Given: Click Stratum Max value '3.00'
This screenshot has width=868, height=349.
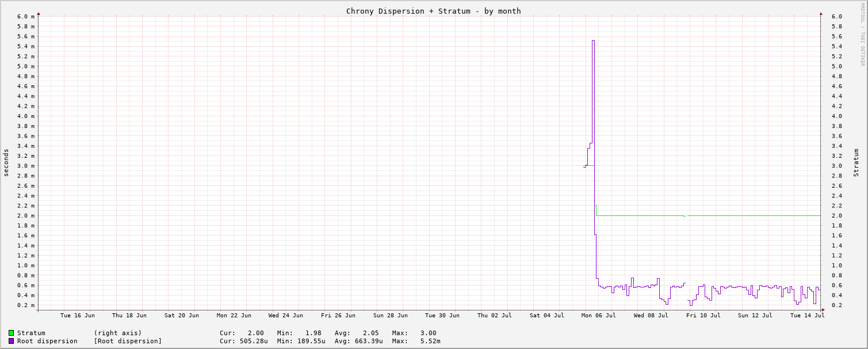Looking at the screenshot, I should pos(428,333).
